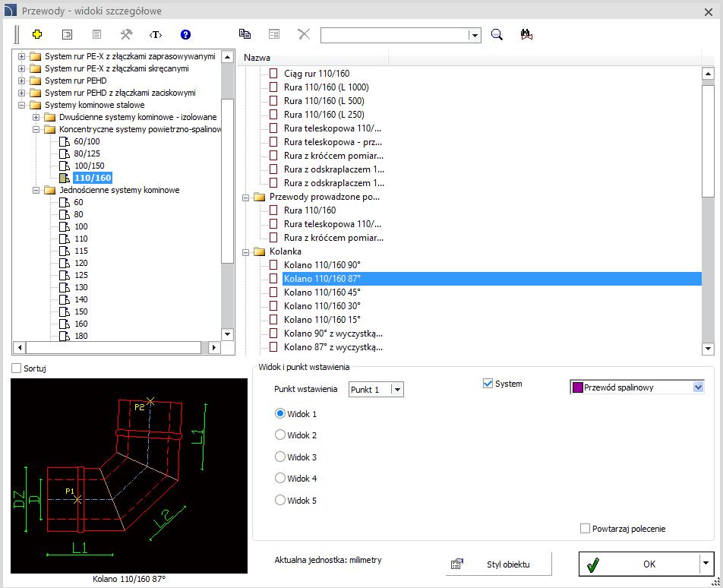Open the OK button dropdown arrow
Viewport: 723px width, 588px height.
[x=706, y=563]
